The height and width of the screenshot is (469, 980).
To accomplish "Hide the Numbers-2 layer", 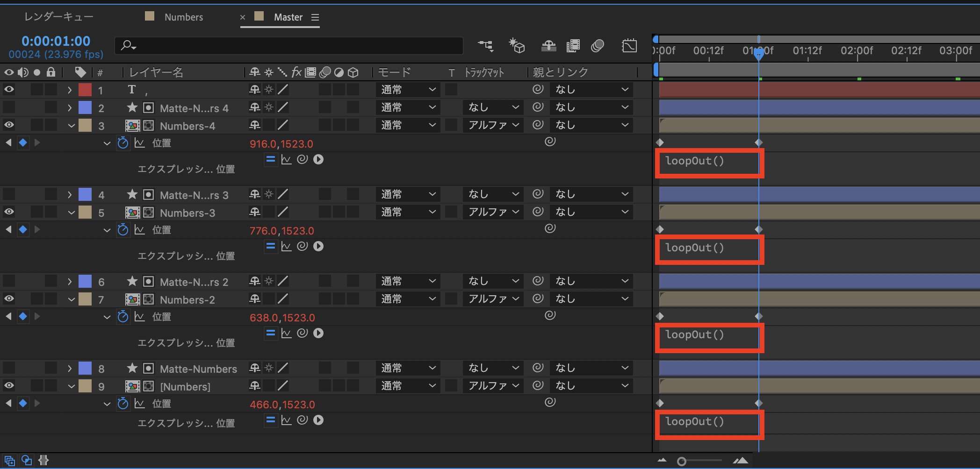I will tap(9, 298).
